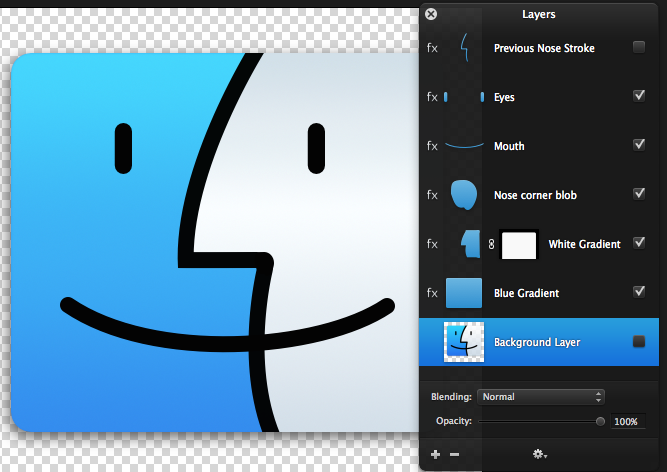Show the Previous Nose Stroke layer
The height and width of the screenshot is (472, 667).
[638, 47]
